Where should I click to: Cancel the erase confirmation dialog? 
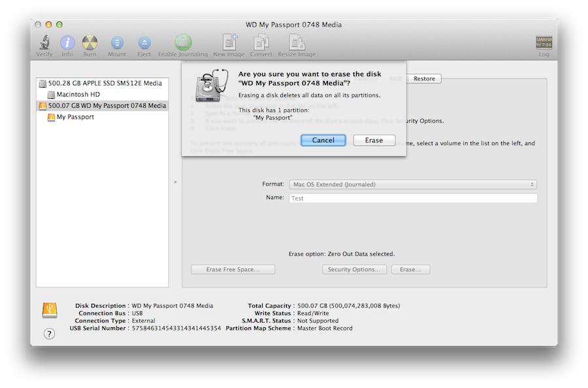pos(323,140)
